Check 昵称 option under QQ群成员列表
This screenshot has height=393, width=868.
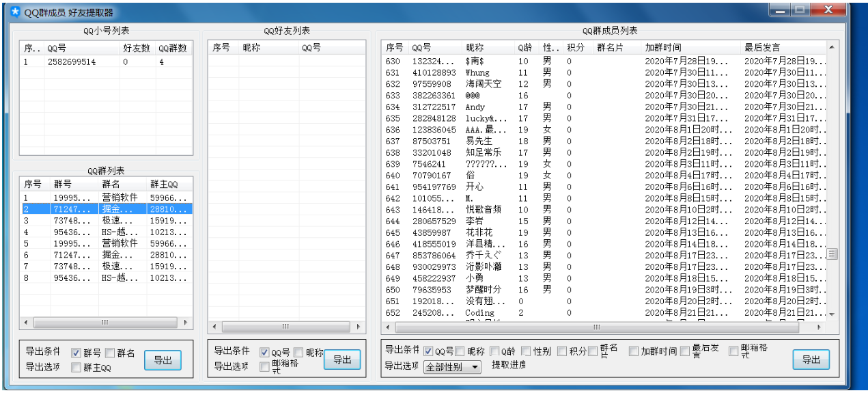pos(460,351)
